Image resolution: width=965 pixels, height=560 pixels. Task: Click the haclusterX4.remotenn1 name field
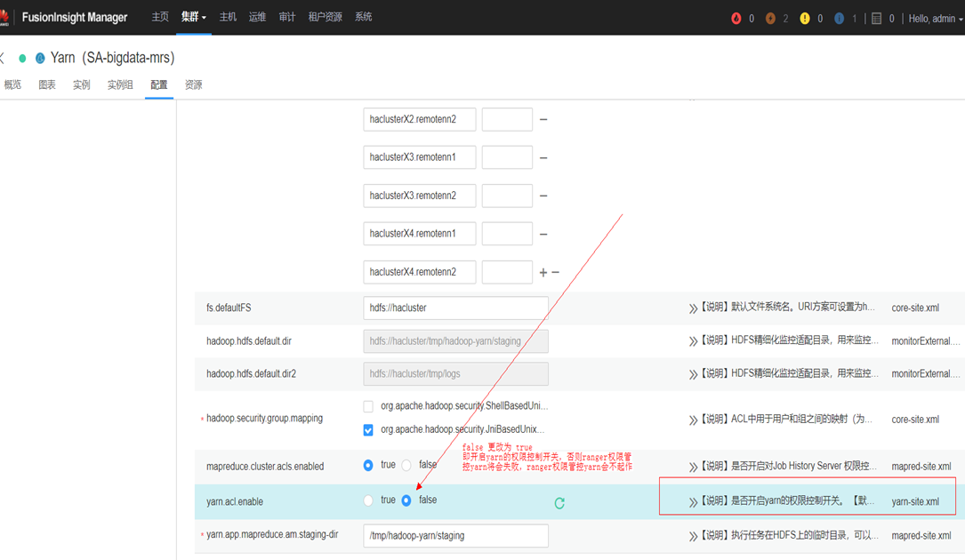[x=419, y=234]
